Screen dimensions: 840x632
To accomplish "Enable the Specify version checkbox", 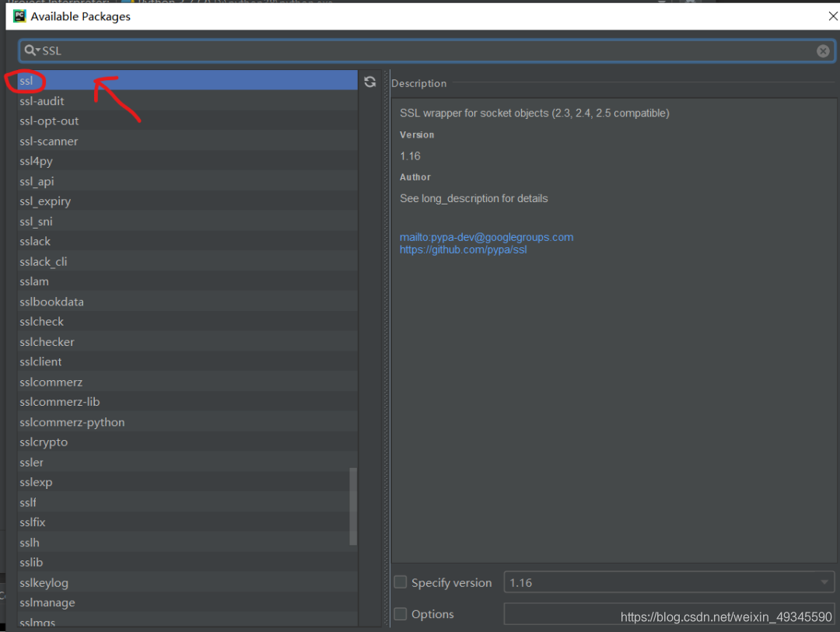I will tap(401, 582).
